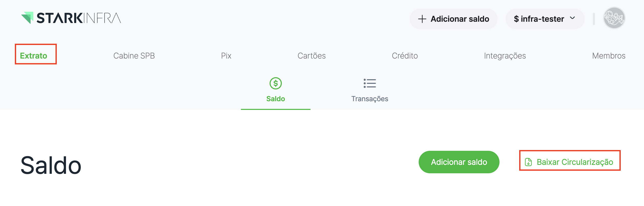Click the Baixar Circularização link

coord(575,162)
